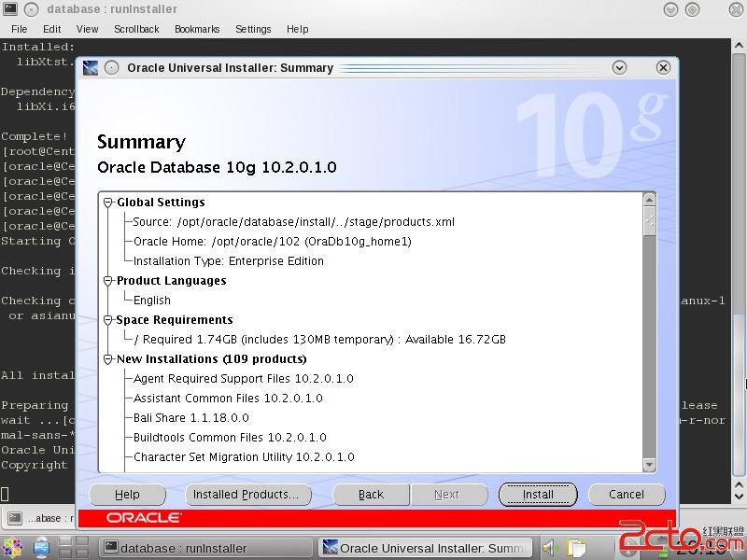Select the 'English' language row
Image resolution: width=747 pixels, height=560 pixels.
tap(152, 301)
